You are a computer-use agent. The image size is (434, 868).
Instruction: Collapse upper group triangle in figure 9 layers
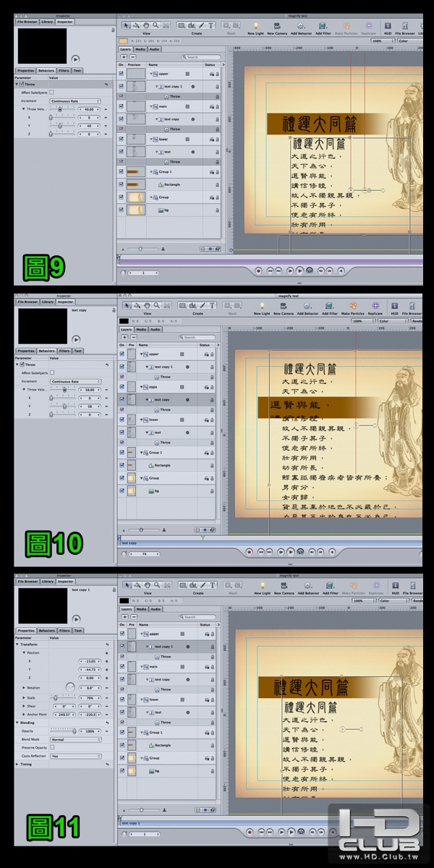tap(152, 74)
